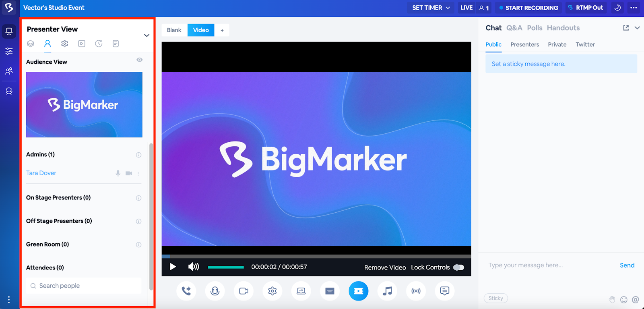Select the presenter screen icon in left sidebar
Image resolution: width=644 pixels, height=309 pixels.
(9, 31)
